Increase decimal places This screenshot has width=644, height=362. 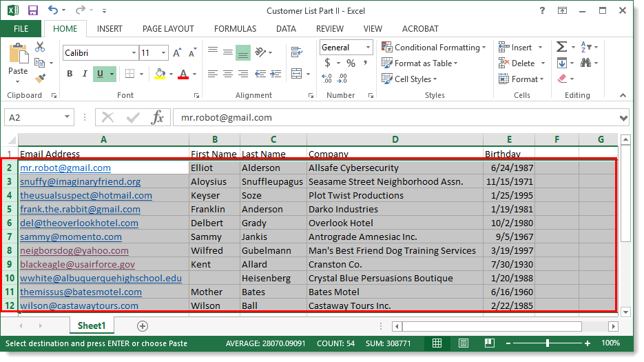[x=327, y=79]
